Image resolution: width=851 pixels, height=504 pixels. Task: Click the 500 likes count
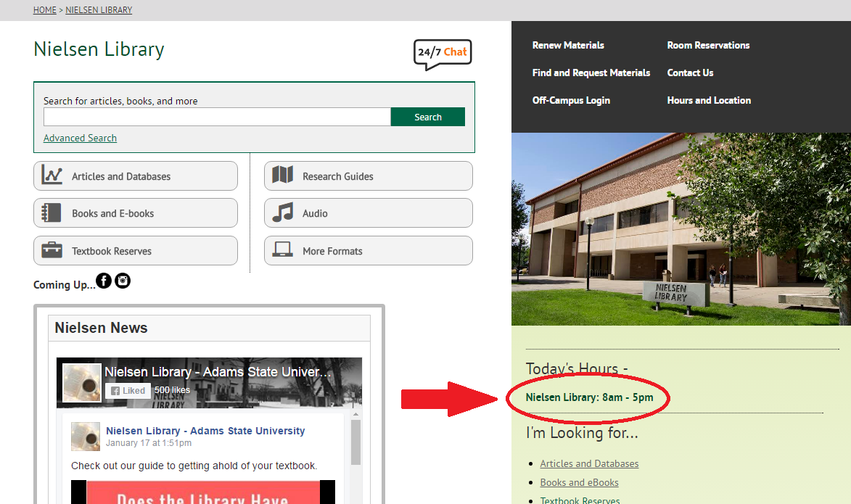click(x=172, y=390)
